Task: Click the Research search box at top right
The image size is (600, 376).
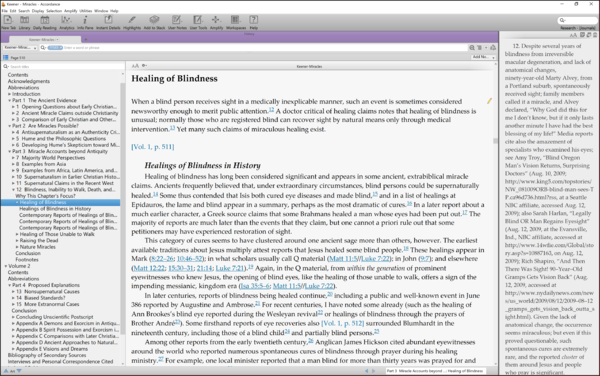Action: coord(577,20)
